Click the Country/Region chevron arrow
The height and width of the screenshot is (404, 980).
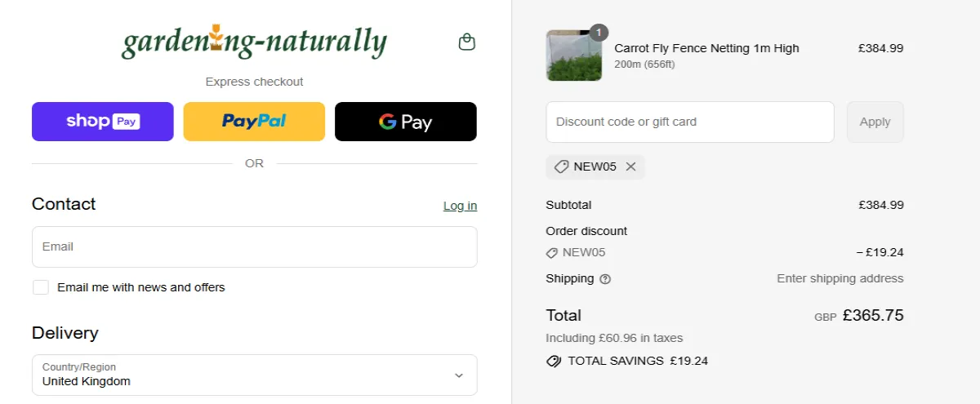(459, 375)
